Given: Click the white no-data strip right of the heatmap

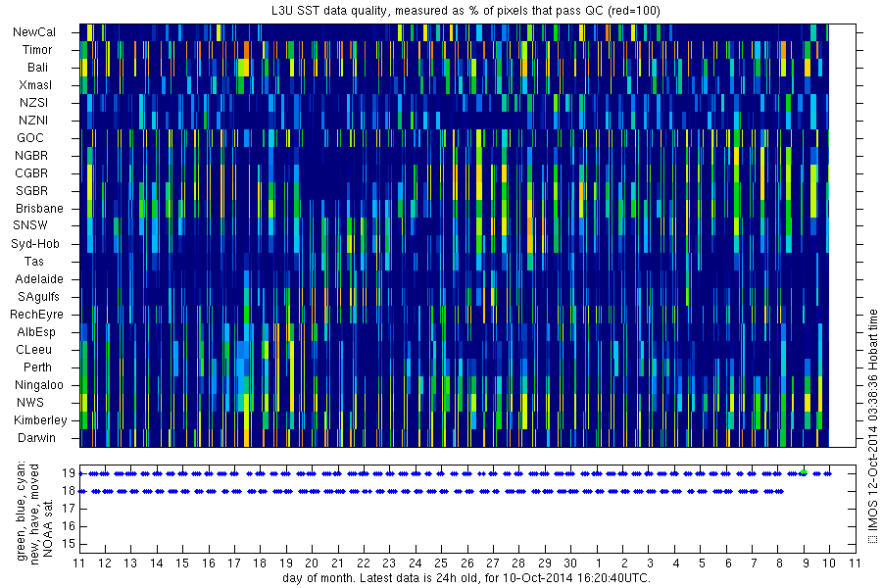Looking at the screenshot, I should coord(842,236).
